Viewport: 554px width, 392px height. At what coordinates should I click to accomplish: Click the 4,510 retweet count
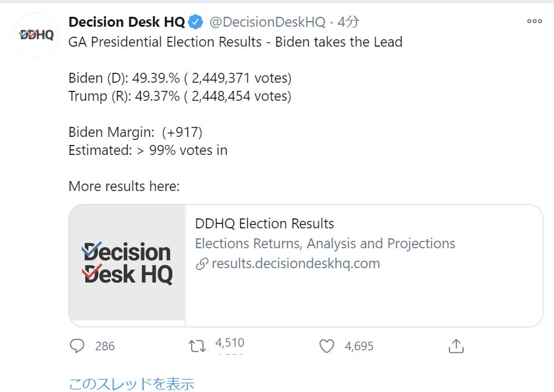230,343
